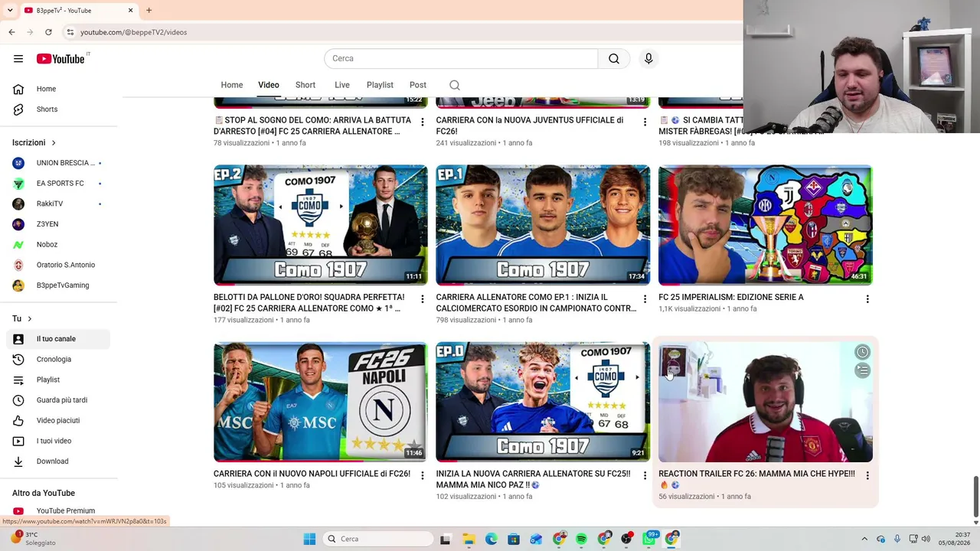This screenshot has height=551, width=980.
Task: Start voice search with the microphone
Action: click(648, 59)
